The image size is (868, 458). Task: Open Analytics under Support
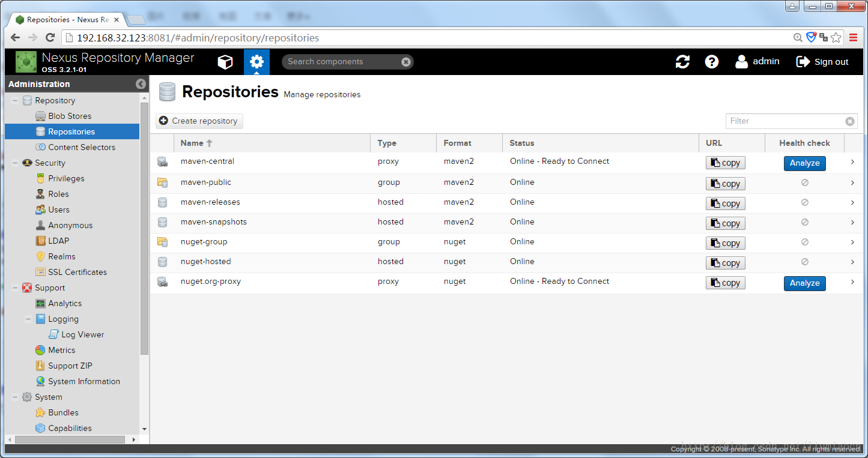pos(65,303)
